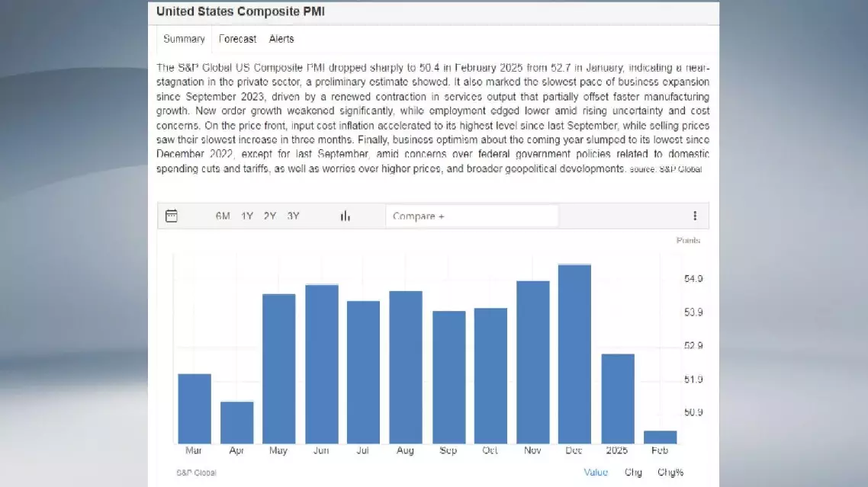Click the United States Composite PMI heading
The image size is (868, 487).
240,11
